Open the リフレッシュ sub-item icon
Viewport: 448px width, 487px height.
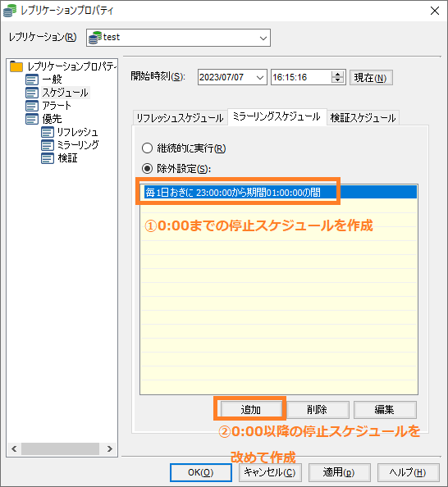point(48,132)
